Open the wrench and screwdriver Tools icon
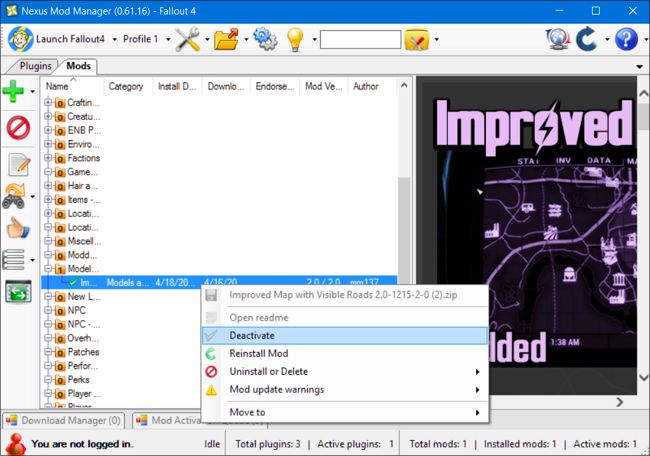Image resolution: width=650 pixels, height=456 pixels. 187,40
